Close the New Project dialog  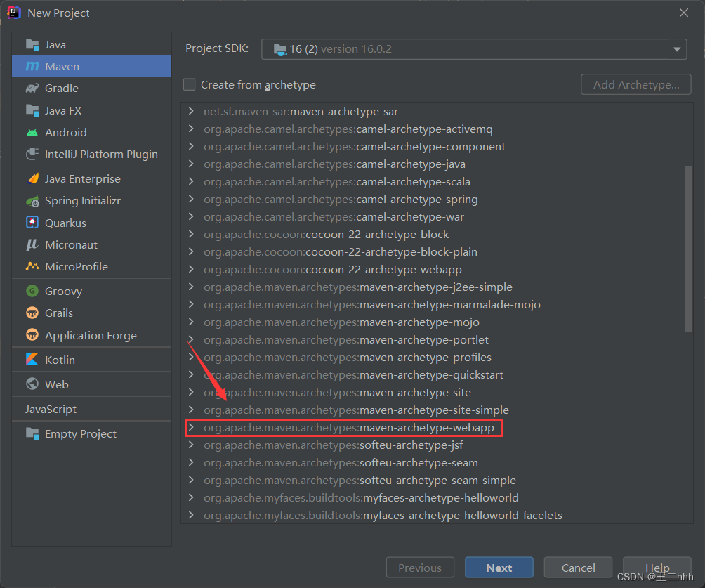684,13
